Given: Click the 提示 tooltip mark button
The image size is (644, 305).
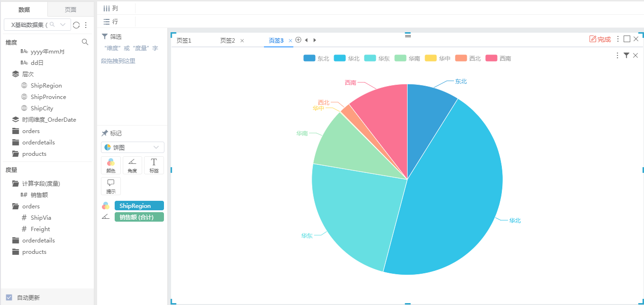Looking at the screenshot, I should click(111, 186).
